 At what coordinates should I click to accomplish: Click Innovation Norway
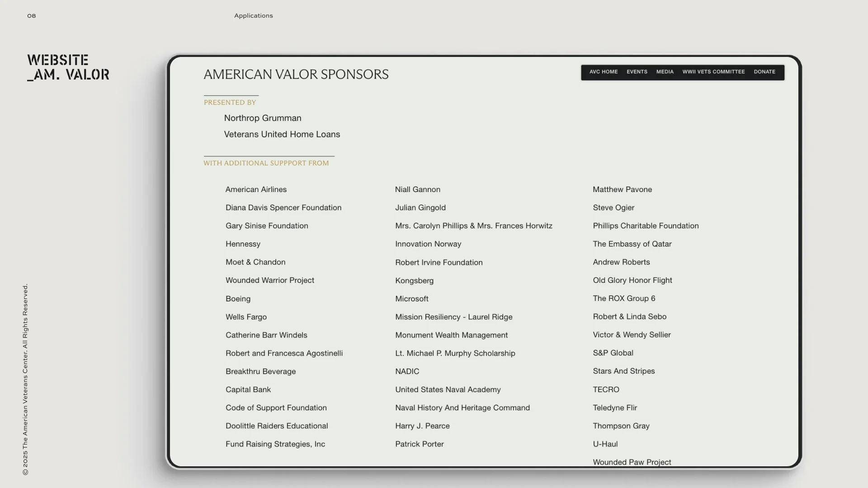tap(428, 244)
